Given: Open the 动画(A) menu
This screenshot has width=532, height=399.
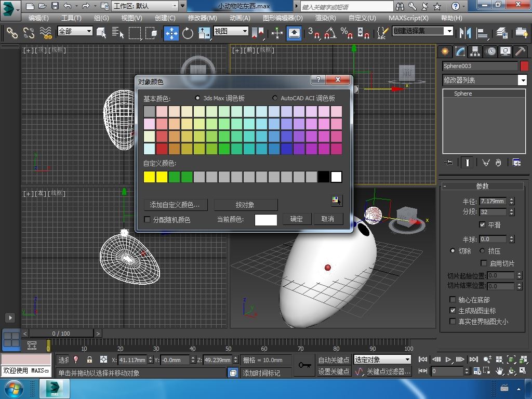Looking at the screenshot, I should point(240,18).
